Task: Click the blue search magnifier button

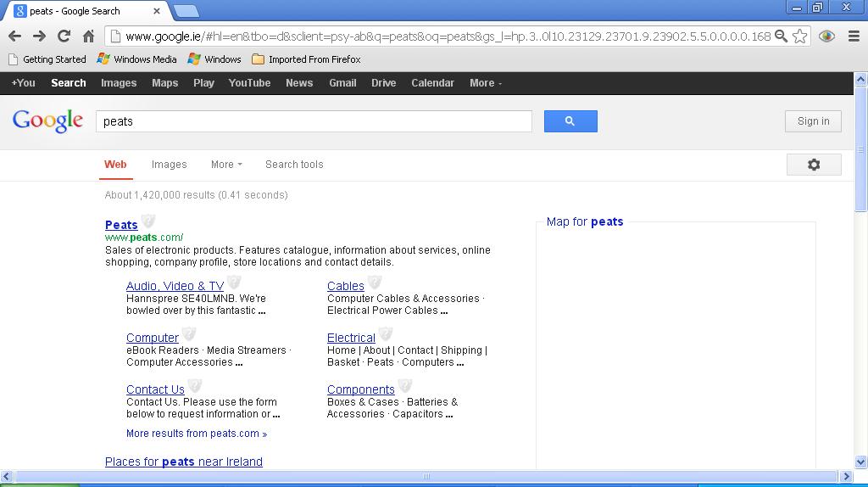Action: tap(570, 121)
